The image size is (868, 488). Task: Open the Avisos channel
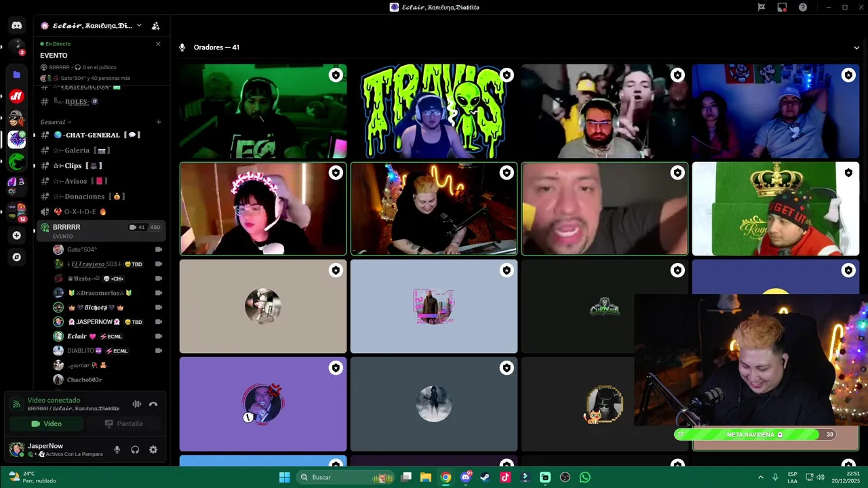point(100,181)
